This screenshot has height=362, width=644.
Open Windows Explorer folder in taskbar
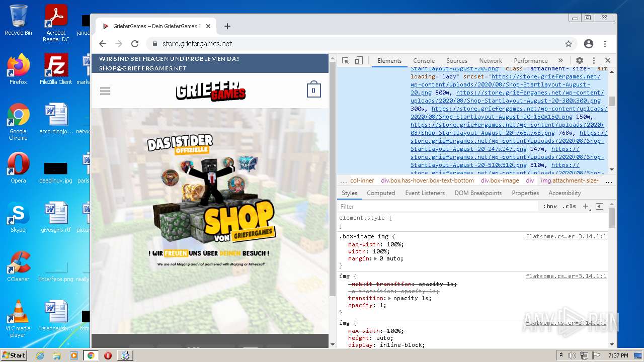(x=57, y=355)
